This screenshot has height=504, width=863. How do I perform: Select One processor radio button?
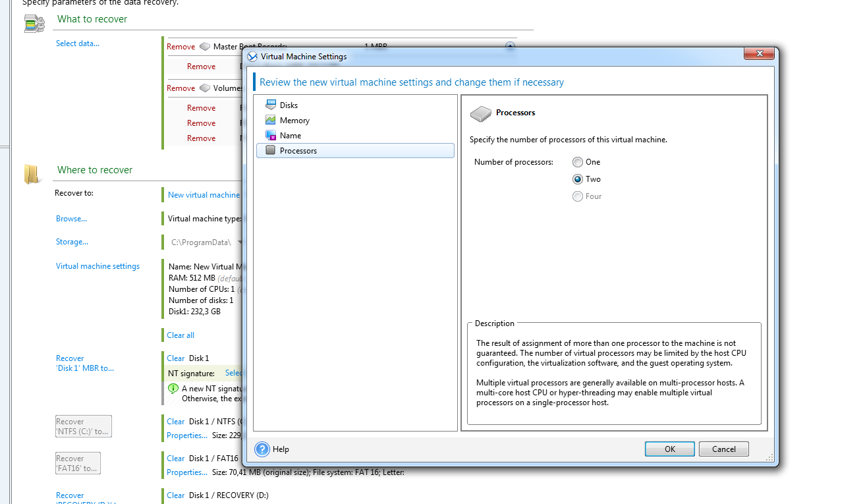(578, 162)
